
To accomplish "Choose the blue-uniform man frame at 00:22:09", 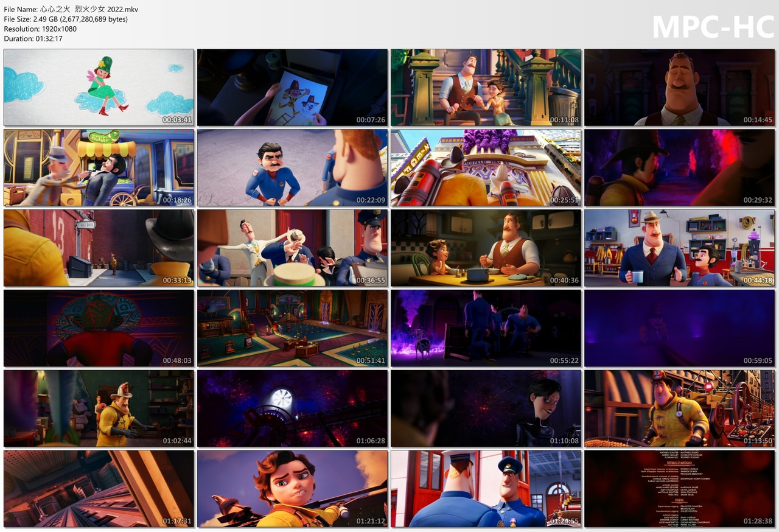I will 292,167.
